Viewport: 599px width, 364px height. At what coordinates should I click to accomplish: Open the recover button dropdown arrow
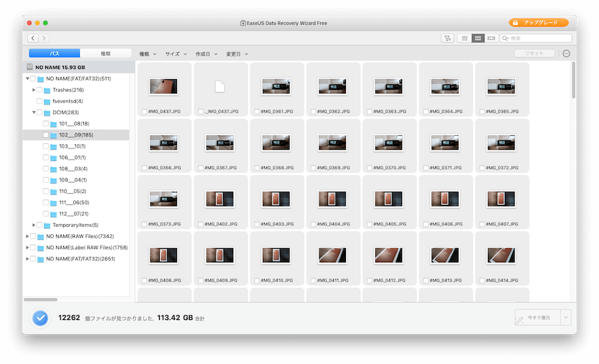[x=566, y=318]
